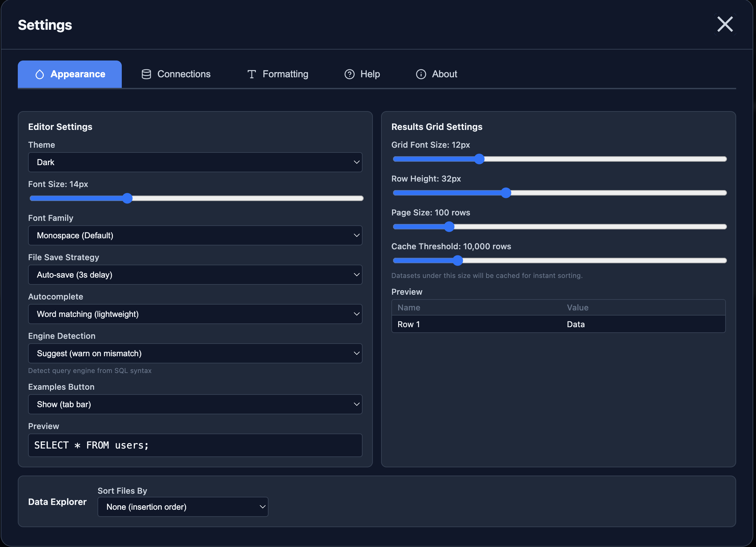Open the Engine Detection dropdown
Viewport: 756px width, 547px height.
(x=195, y=353)
